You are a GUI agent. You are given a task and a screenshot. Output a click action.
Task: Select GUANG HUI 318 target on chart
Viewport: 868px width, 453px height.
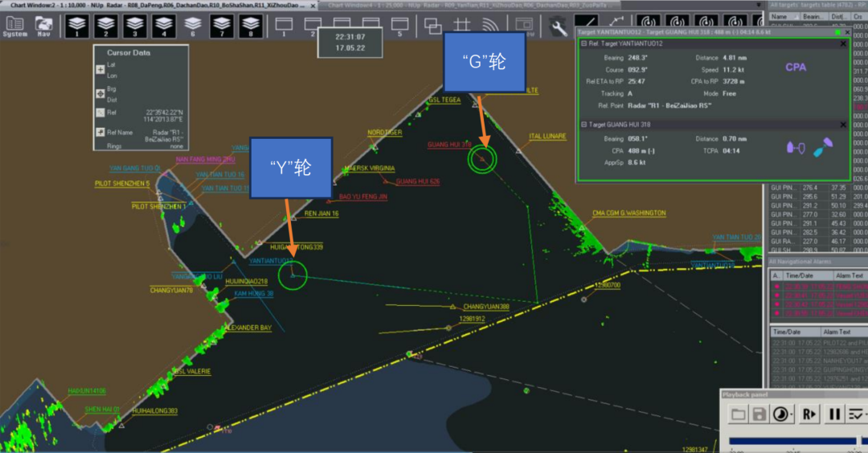click(x=482, y=159)
